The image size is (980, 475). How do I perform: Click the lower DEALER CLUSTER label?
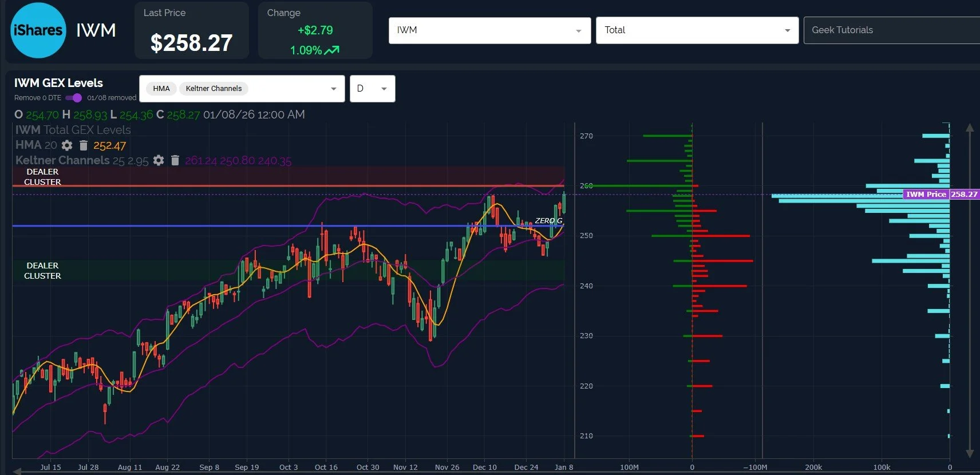pyautogui.click(x=42, y=271)
